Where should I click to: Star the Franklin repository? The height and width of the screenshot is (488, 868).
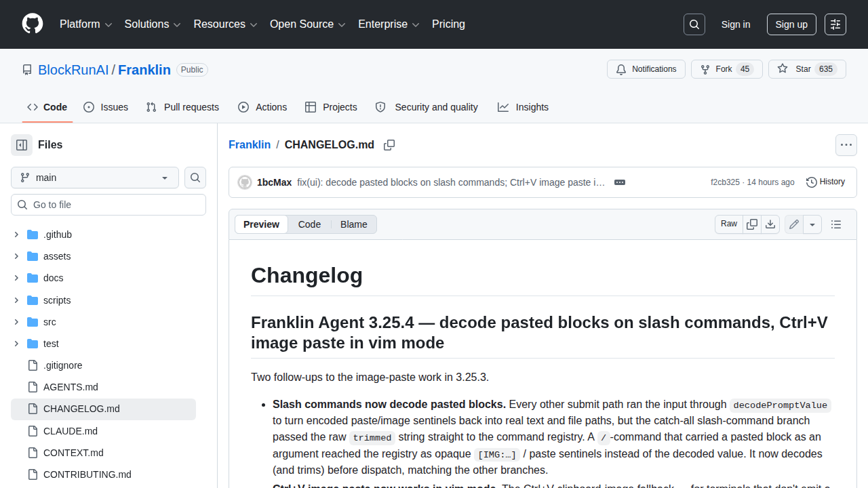[x=807, y=69]
